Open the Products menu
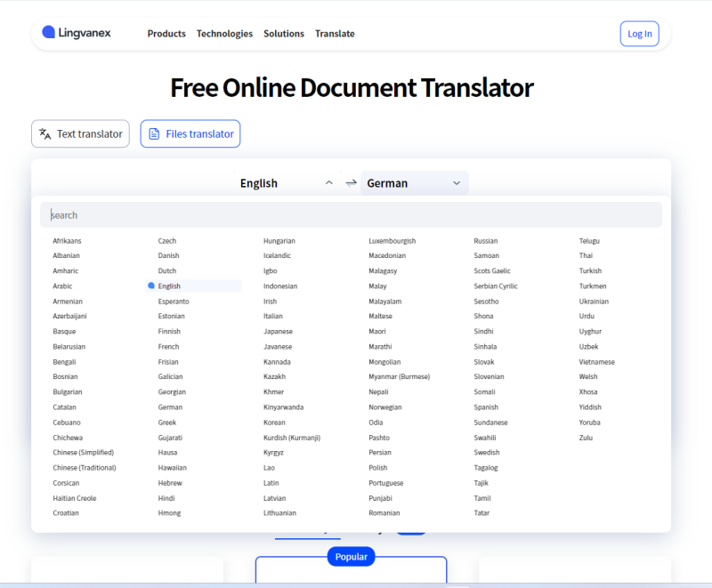Screen dimensions: 712x588 [166, 34]
